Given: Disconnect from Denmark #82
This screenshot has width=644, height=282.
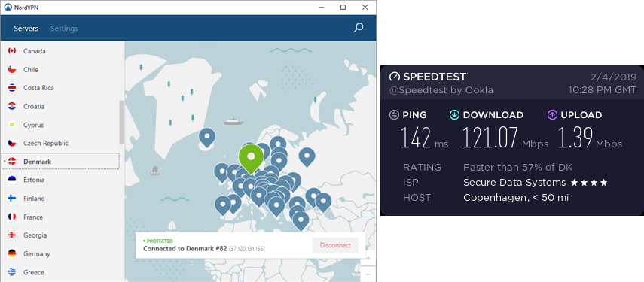Looking at the screenshot, I should 335,245.
